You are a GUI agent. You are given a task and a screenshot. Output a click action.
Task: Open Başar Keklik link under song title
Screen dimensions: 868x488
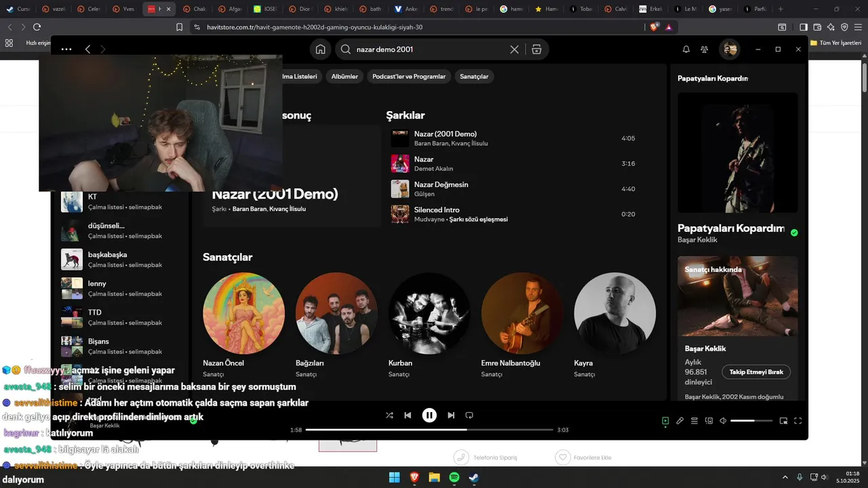coord(697,240)
